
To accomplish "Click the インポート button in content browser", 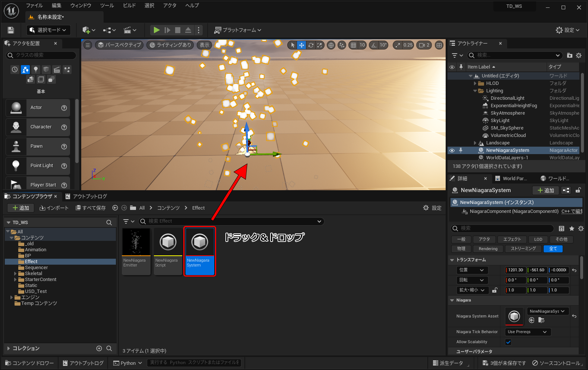I will coord(54,208).
